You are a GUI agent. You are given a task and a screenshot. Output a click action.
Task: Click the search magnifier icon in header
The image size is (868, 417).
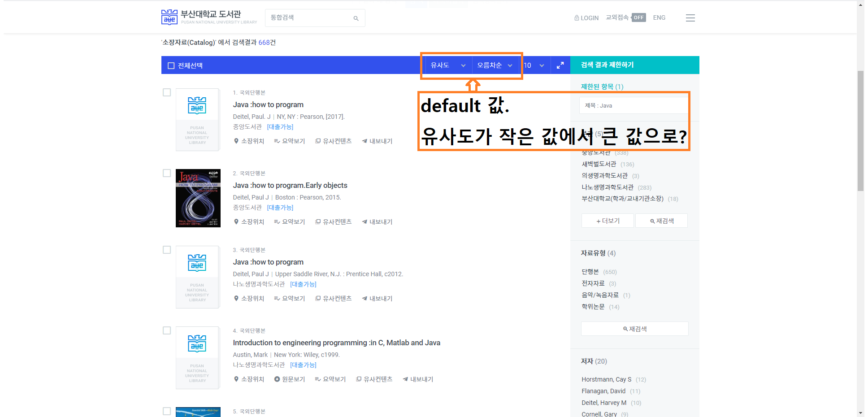(x=356, y=18)
